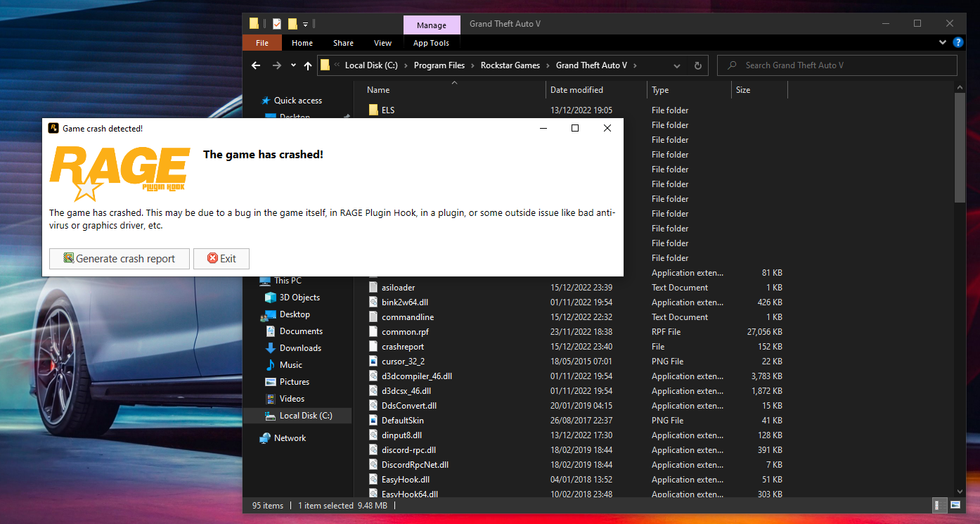Click the Generate crash report button
The width and height of the screenshot is (980, 524).
click(x=120, y=259)
